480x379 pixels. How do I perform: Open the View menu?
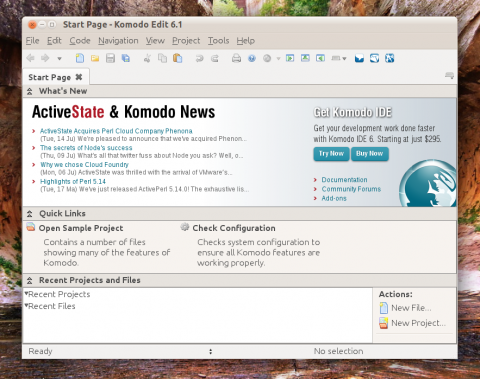155,41
